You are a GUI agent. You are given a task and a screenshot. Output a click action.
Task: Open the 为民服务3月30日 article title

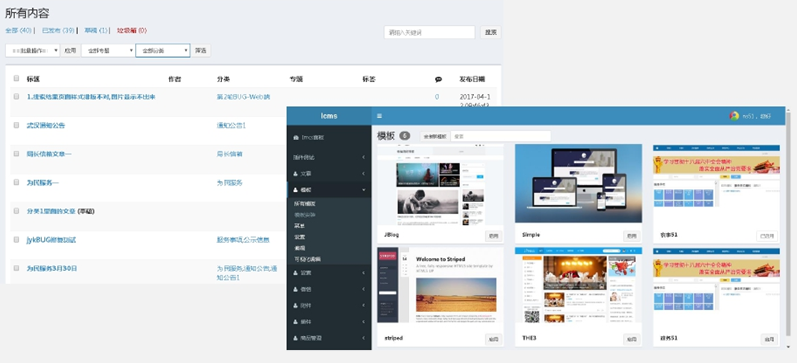coord(52,268)
